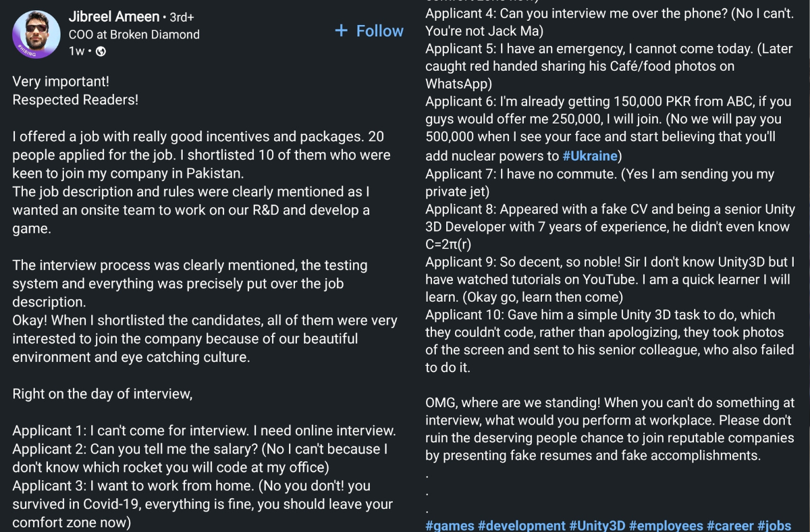The width and height of the screenshot is (810, 532).
Task: Open Jibreel Ameen's profile photo
Action: pyautogui.click(x=36, y=34)
